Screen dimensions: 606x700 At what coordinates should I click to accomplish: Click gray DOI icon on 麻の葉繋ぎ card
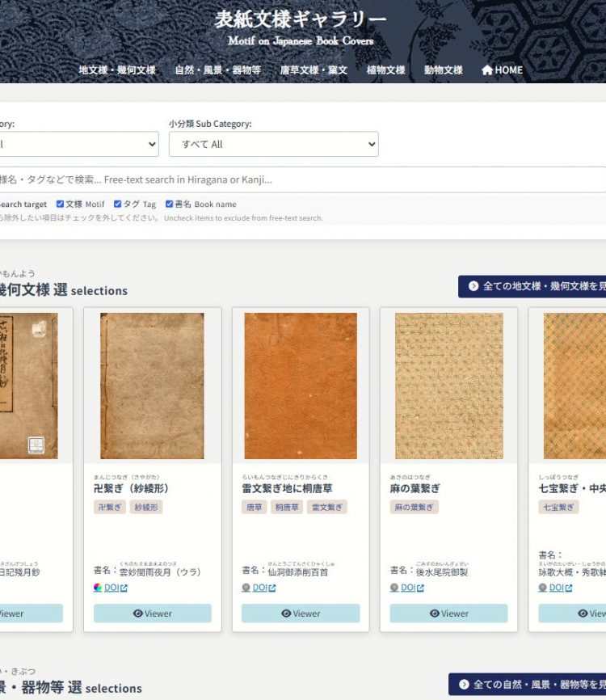click(x=394, y=588)
